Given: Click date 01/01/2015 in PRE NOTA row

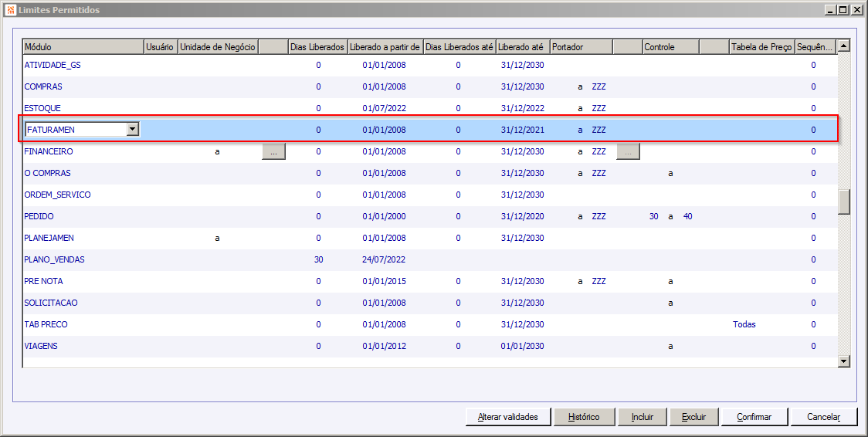Looking at the screenshot, I should pos(384,281).
